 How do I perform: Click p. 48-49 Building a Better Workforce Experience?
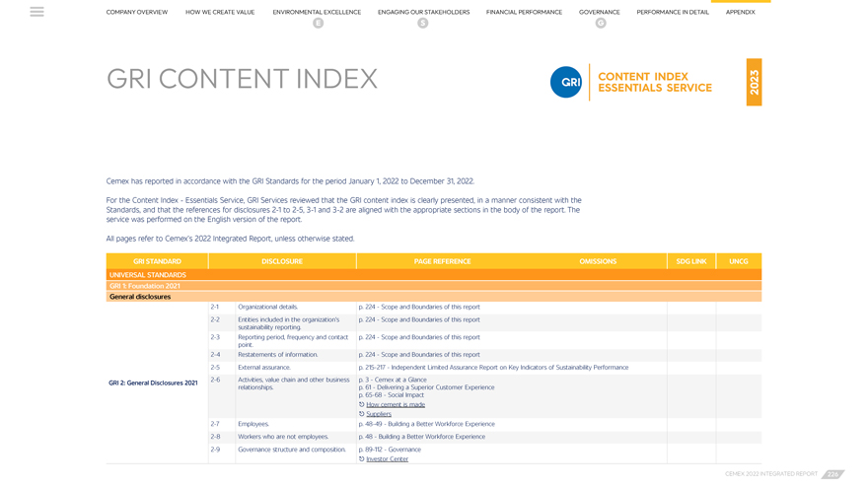pos(426,424)
